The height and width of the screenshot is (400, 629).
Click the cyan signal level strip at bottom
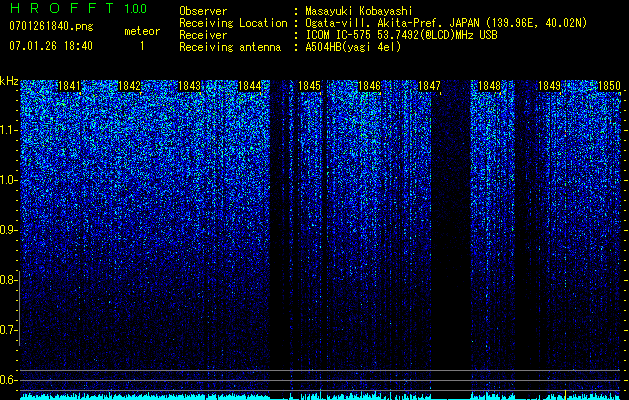click(321, 396)
